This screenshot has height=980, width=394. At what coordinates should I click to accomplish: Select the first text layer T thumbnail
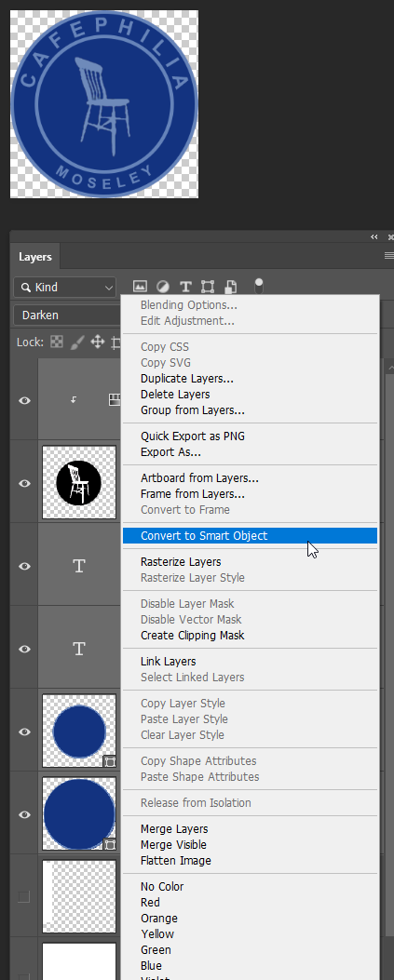[79, 566]
